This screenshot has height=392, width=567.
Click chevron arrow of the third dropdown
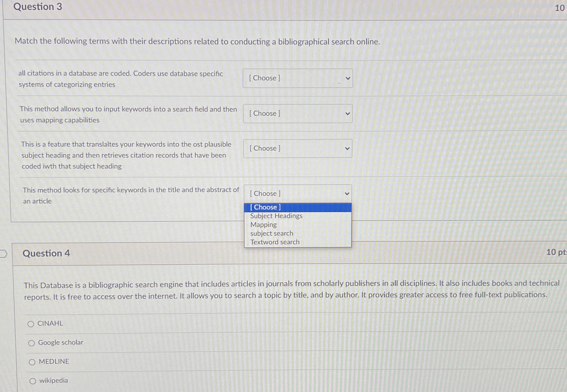point(347,149)
